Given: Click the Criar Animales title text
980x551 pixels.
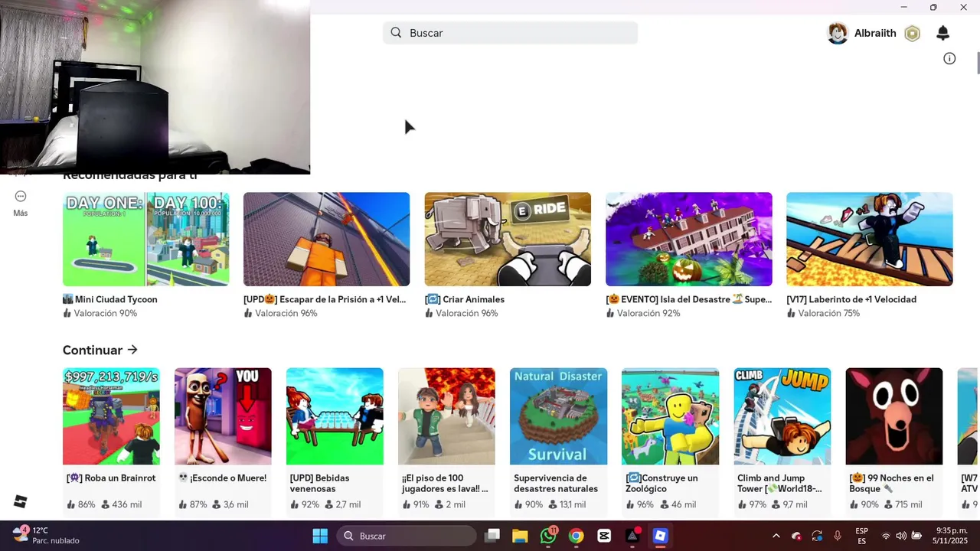Looking at the screenshot, I should [465, 299].
